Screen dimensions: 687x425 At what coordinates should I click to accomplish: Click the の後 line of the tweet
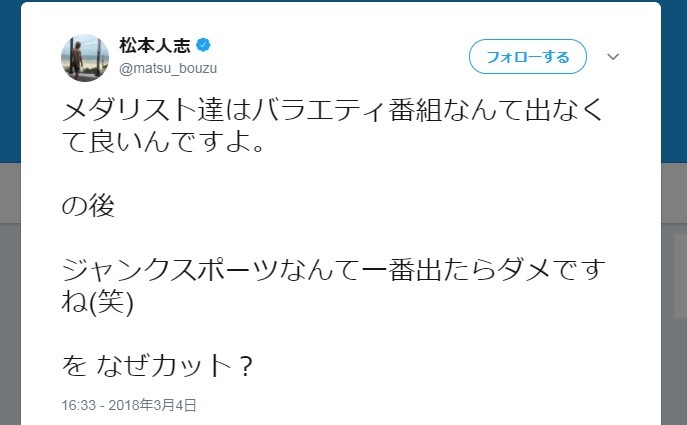[x=88, y=207]
